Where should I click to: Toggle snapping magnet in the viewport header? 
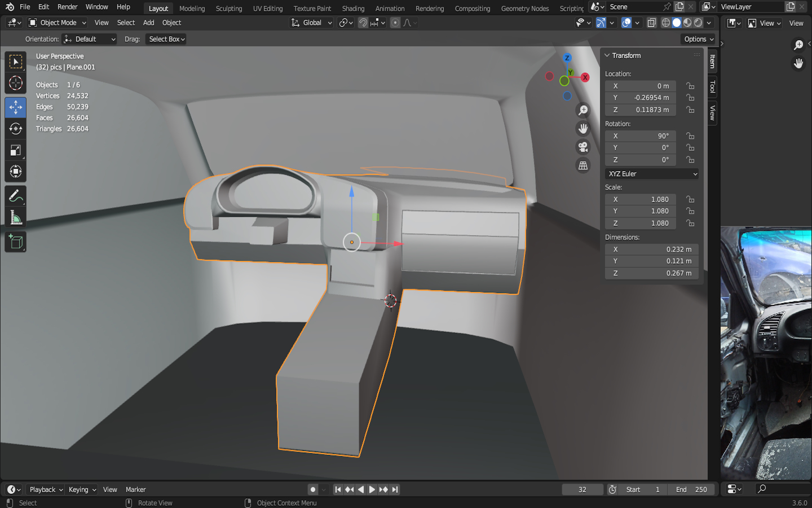coord(363,23)
